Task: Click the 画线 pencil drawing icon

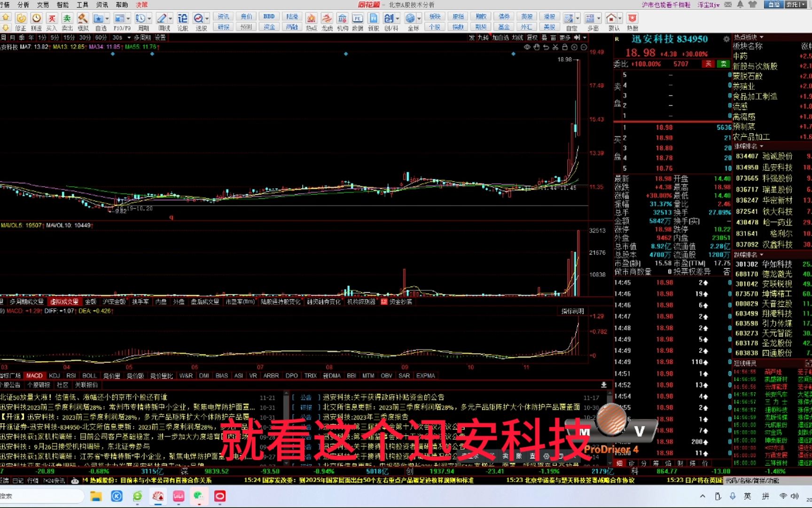Action: tap(162, 18)
